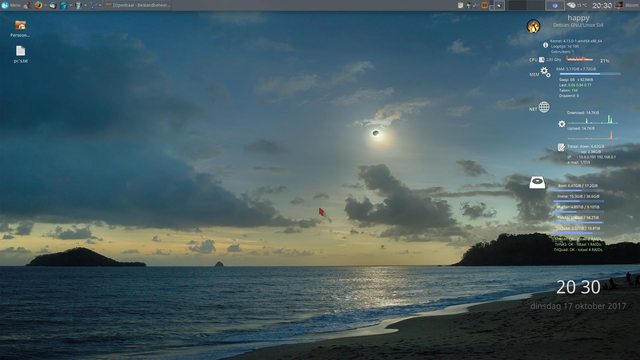Image resolution: width=640 pixels, height=360 pixels.
Task: Open the weather applet showing temperature
Action: (577, 5)
